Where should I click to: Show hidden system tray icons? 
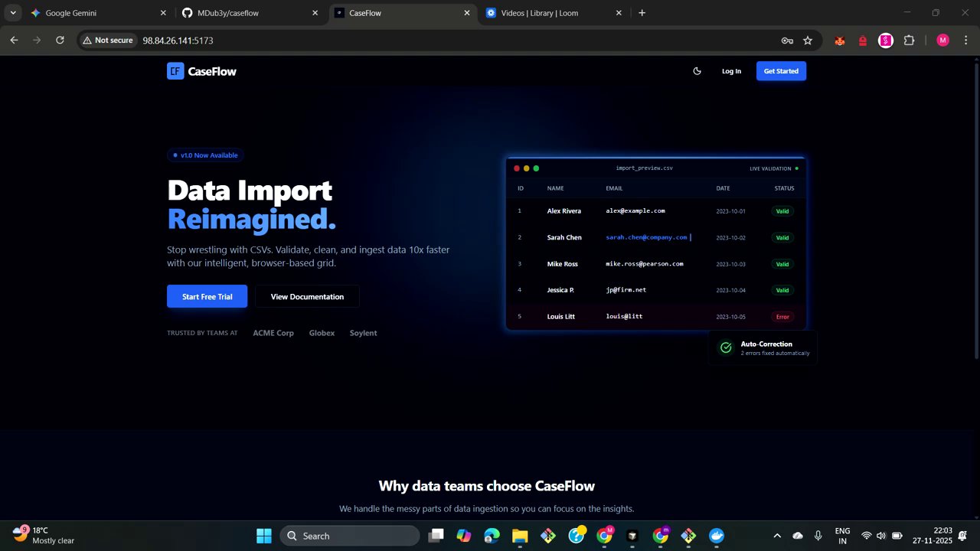click(777, 536)
